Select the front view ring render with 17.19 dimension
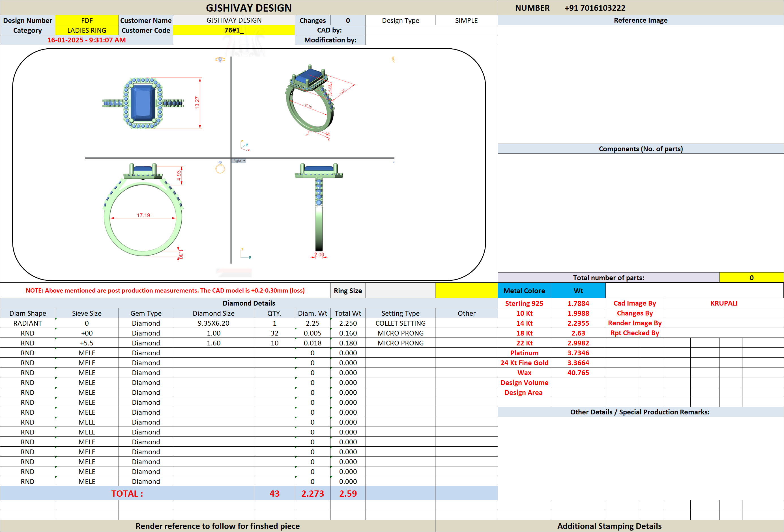This screenshot has width=784, height=532. click(143, 209)
